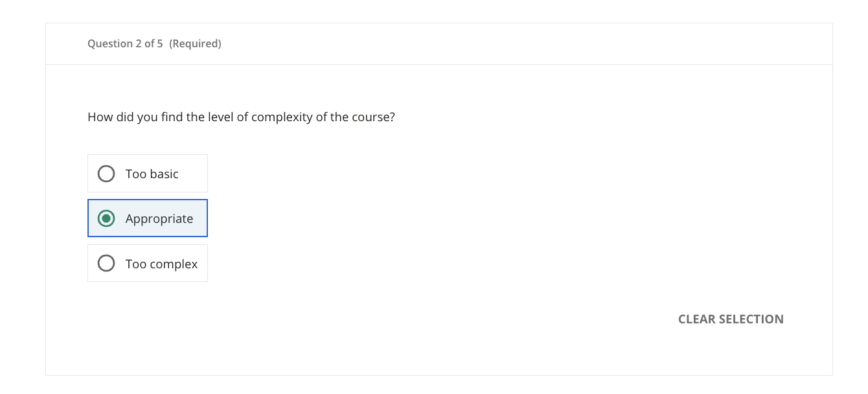The image size is (868, 394).
Task: Click the (Required) label text
Action: coord(196,43)
